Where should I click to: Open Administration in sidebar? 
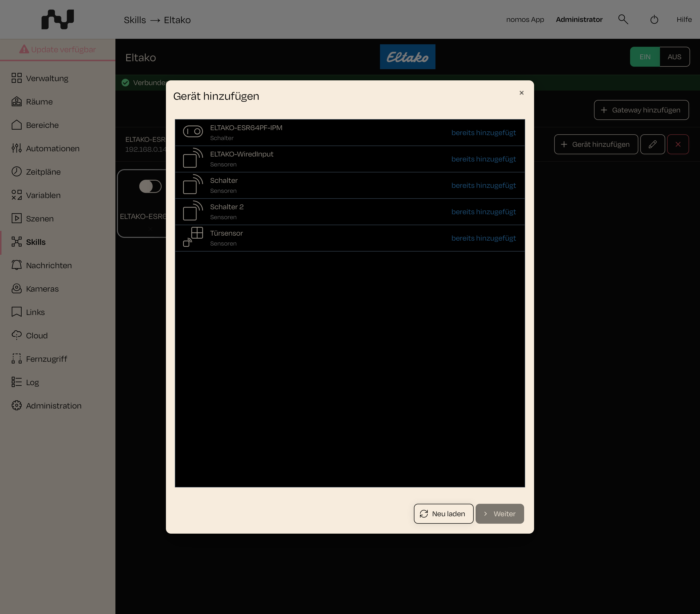coord(47,406)
